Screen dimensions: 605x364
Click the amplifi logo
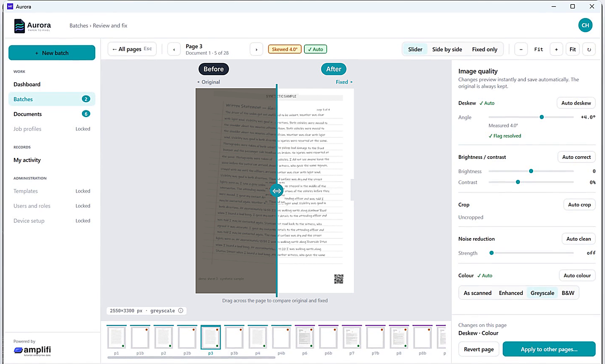tap(32, 350)
